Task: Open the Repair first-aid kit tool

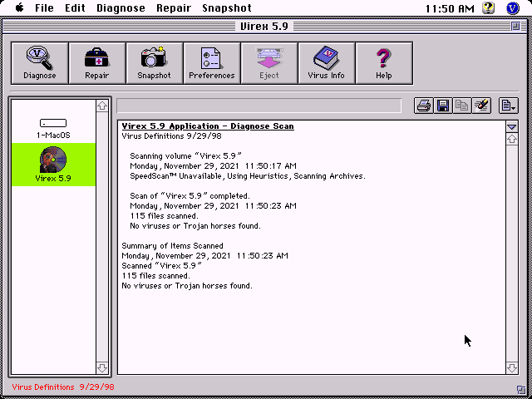Action: tap(97, 63)
